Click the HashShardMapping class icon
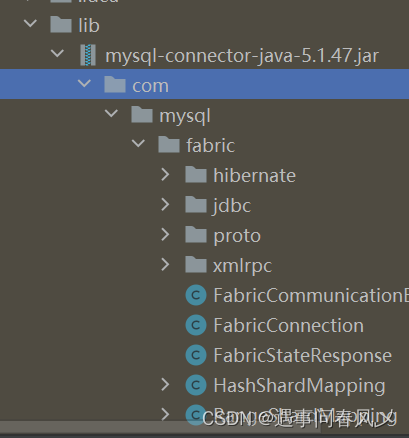The height and width of the screenshot is (438, 409). pos(196,385)
